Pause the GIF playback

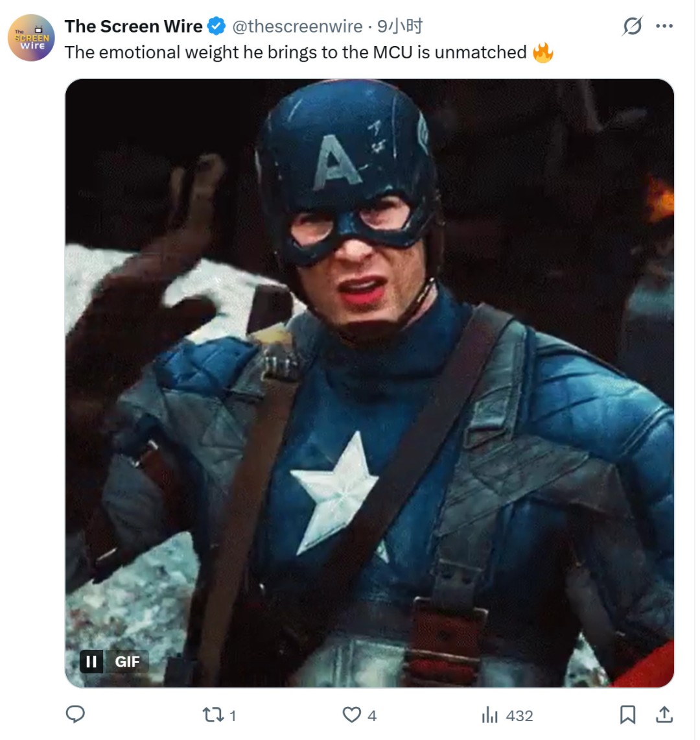click(x=91, y=661)
